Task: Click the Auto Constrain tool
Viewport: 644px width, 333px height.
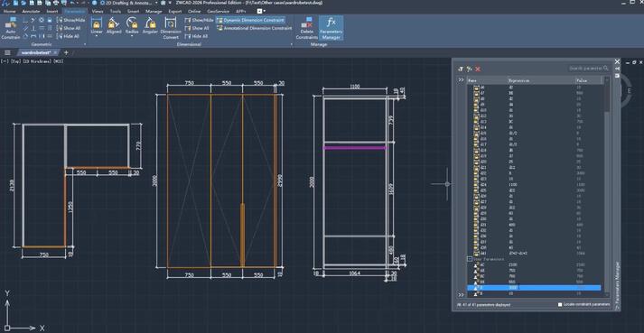Action: (11, 29)
